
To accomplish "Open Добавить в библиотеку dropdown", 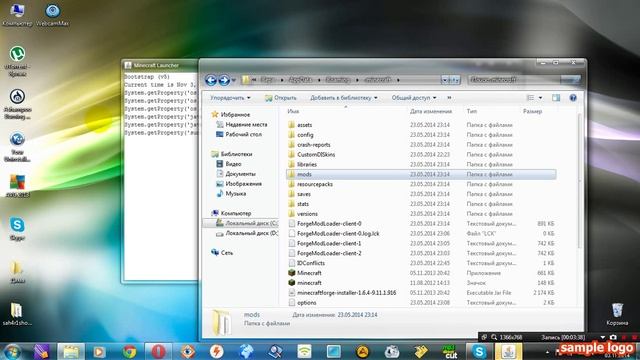I will tap(344, 98).
